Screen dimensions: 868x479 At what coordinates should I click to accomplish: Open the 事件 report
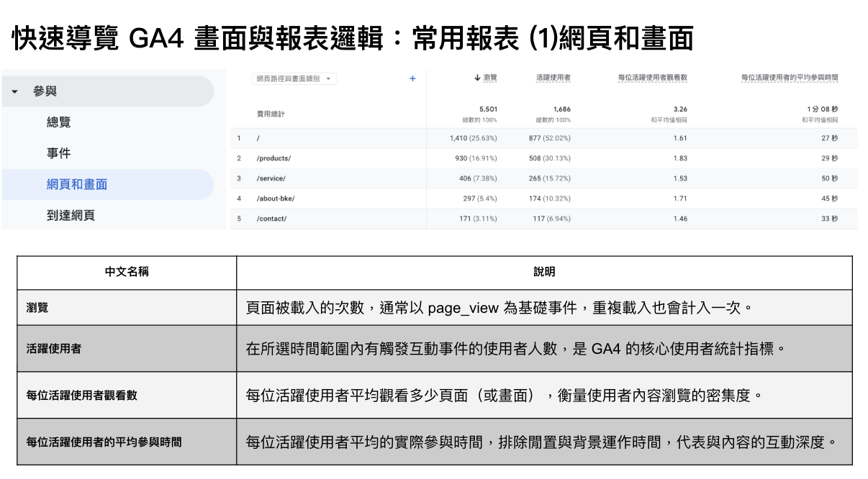59,153
